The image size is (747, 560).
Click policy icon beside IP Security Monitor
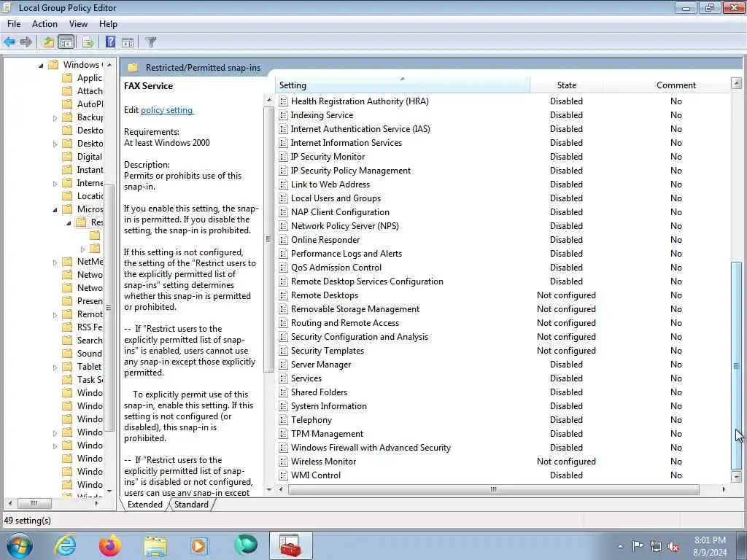[284, 157]
